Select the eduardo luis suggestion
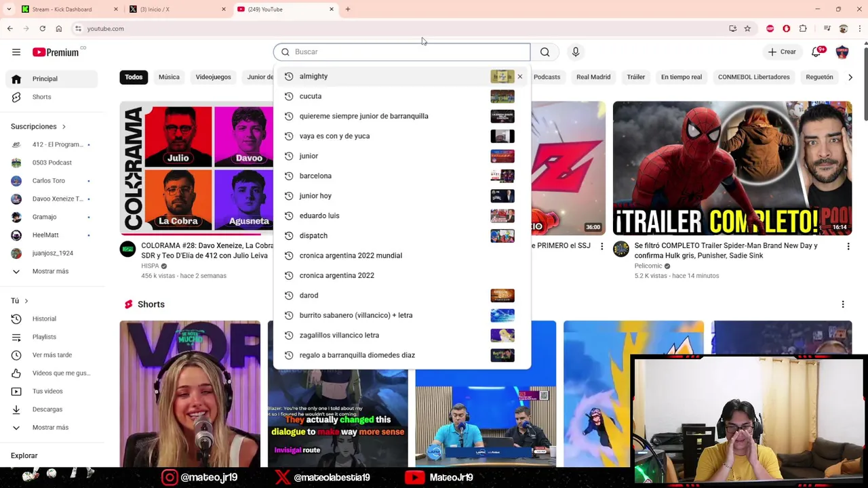This screenshot has width=868, height=488. coord(401,216)
